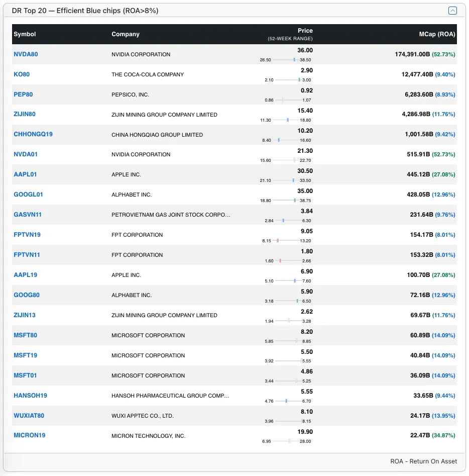Screen dimensions: 469x476
Task: Open the ZIJIN13 symbol link
Action: click(25, 315)
